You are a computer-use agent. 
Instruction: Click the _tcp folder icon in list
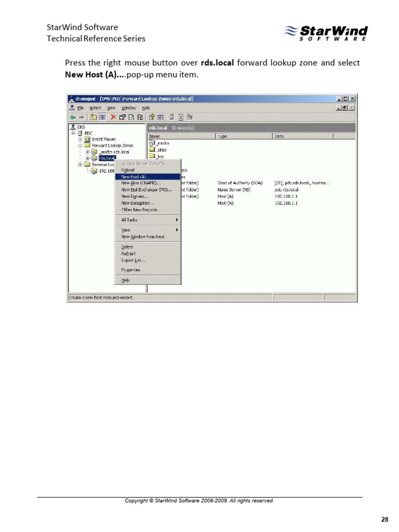point(152,156)
